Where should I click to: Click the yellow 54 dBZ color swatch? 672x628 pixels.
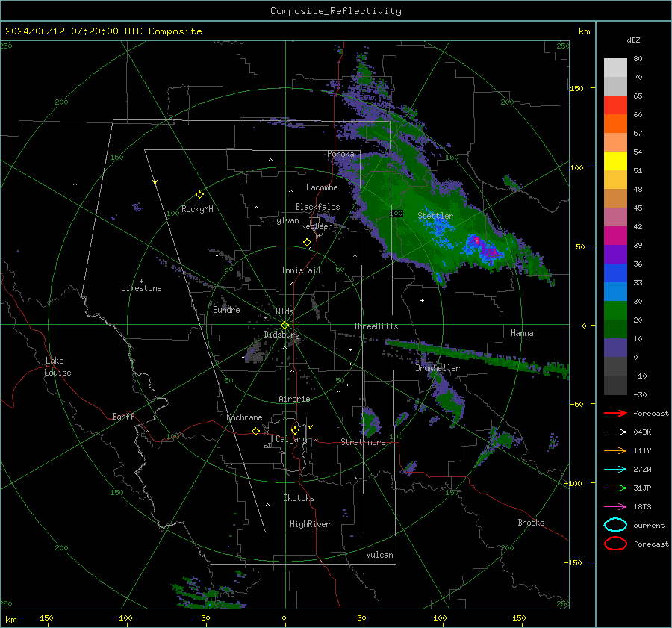tap(615, 161)
